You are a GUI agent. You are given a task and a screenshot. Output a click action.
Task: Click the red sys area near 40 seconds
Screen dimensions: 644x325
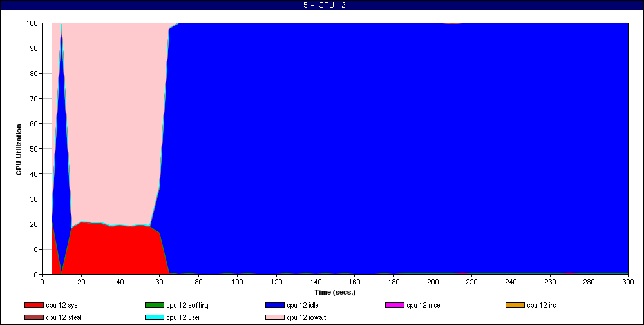tap(120, 251)
